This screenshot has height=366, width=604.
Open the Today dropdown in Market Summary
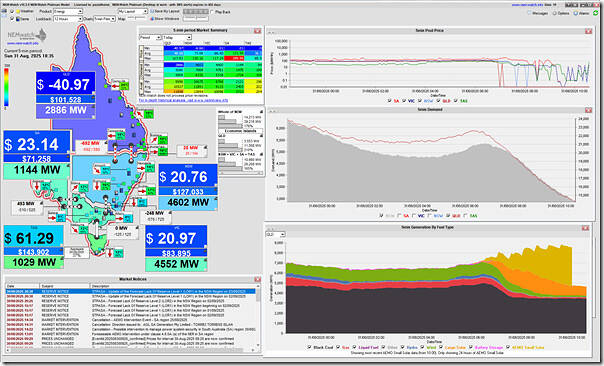point(177,38)
